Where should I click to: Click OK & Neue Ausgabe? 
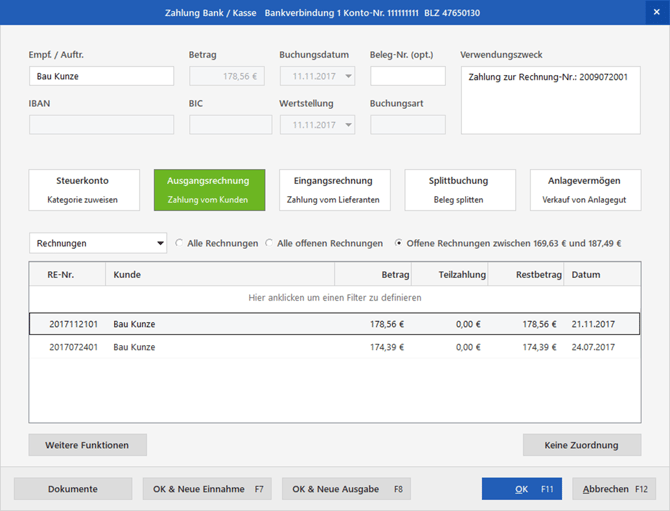click(346, 489)
